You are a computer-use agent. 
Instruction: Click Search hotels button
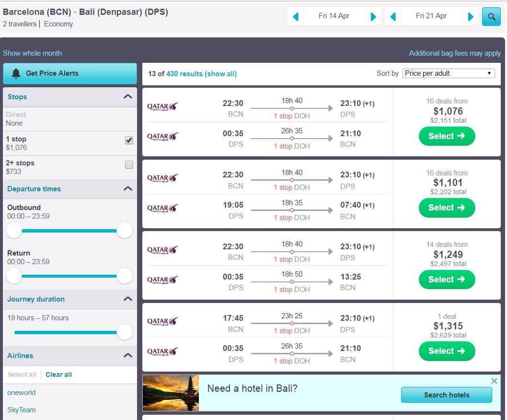point(447,395)
